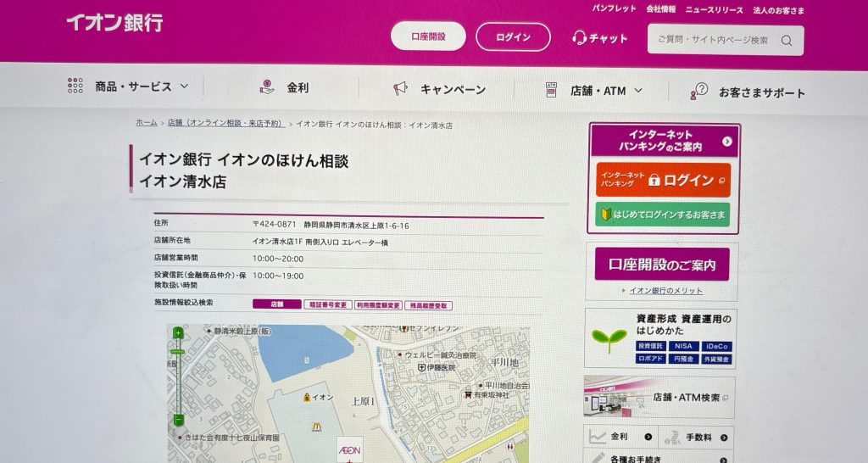
Task: Click the 金利 hand-coin icon
Action: [x=267, y=87]
